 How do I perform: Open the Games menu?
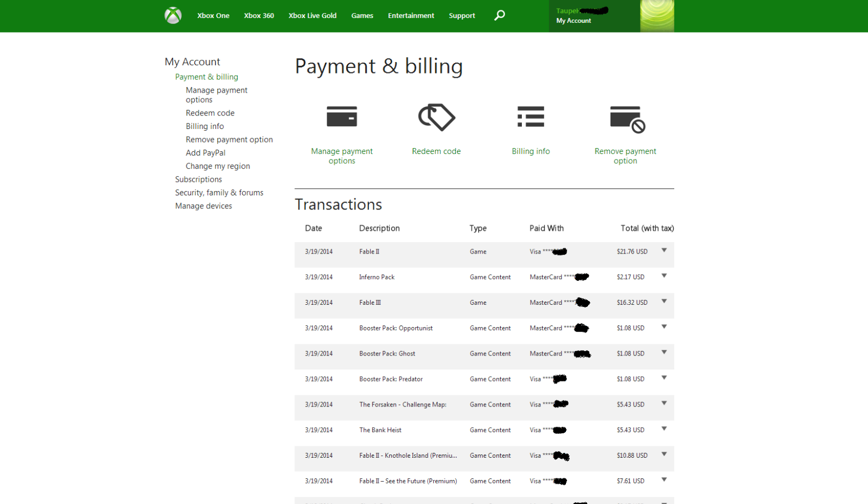362,16
